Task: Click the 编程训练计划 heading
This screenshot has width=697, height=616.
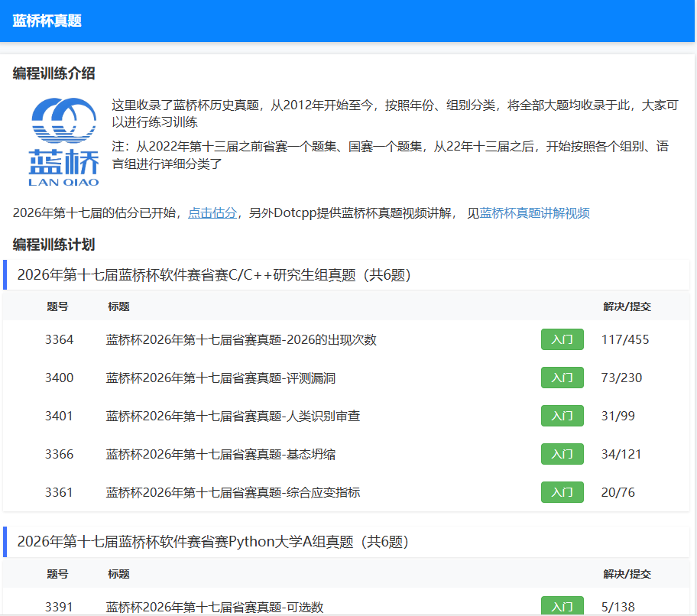Action: pyautogui.click(x=53, y=245)
